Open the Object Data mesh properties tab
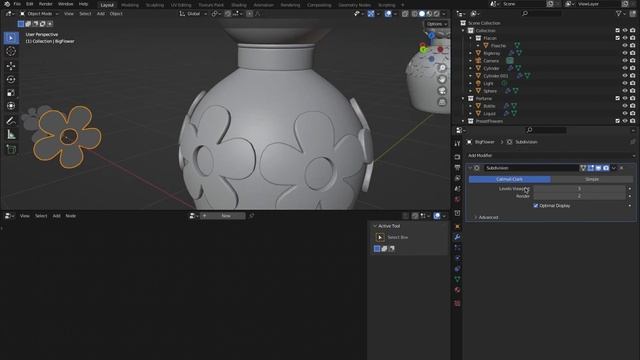The width and height of the screenshot is (640, 360). pyautogui.click(x=457, y=279)
